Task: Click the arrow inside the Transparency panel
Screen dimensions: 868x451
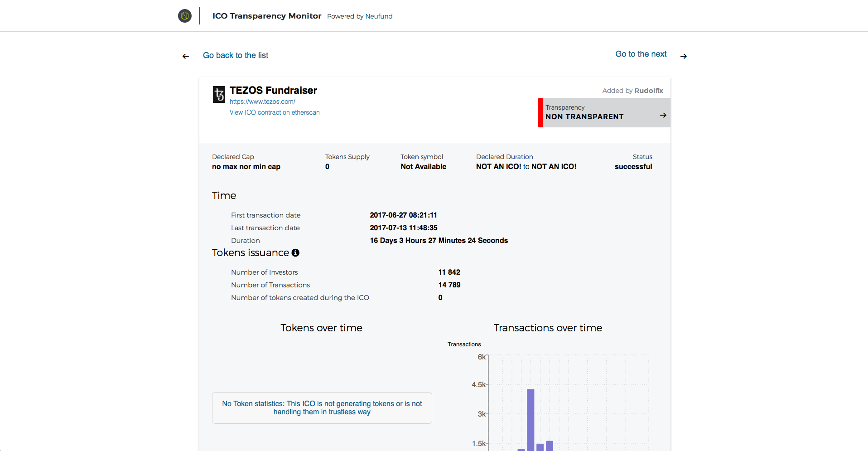Action: coord(663,115)
